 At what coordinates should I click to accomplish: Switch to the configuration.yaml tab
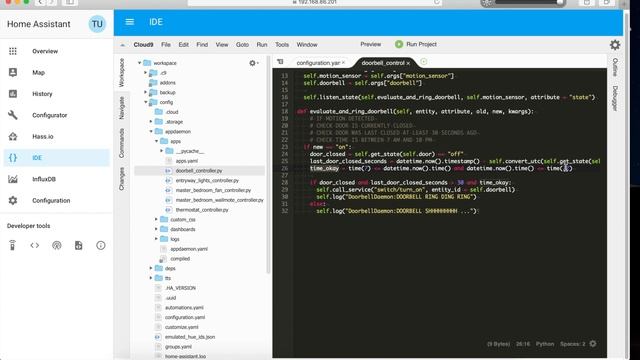coord(318,63)
